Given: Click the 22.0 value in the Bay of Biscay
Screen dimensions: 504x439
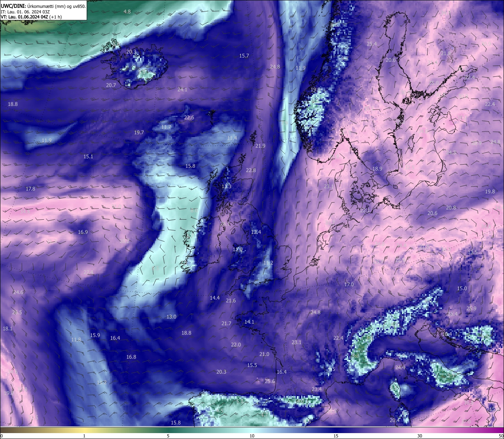Looking at the screenshot, I should pos(236,345).
